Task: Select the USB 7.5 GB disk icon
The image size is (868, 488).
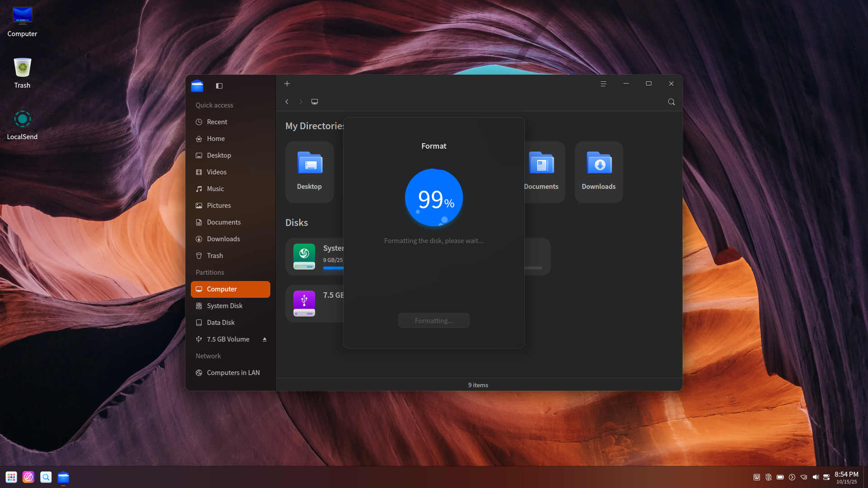Action: click(304, 303)
